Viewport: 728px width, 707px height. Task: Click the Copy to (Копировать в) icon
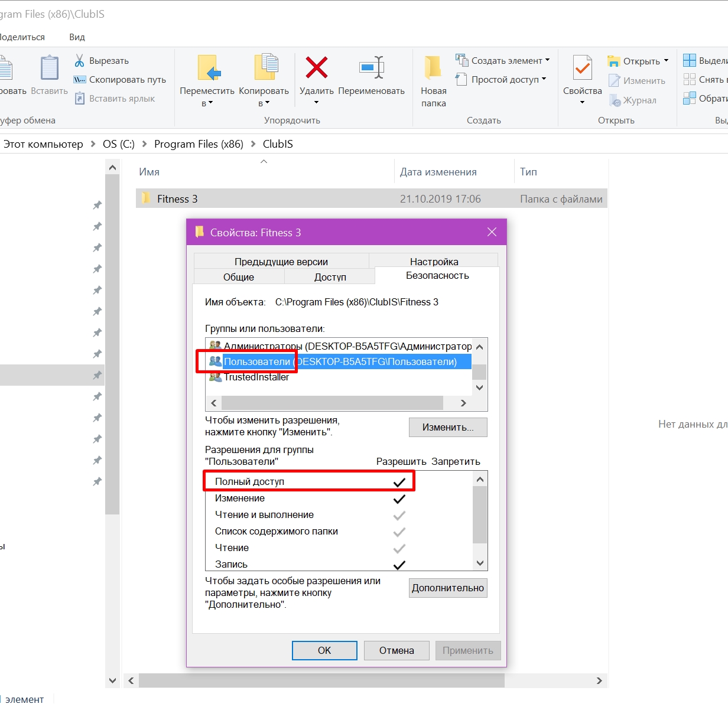265,68
